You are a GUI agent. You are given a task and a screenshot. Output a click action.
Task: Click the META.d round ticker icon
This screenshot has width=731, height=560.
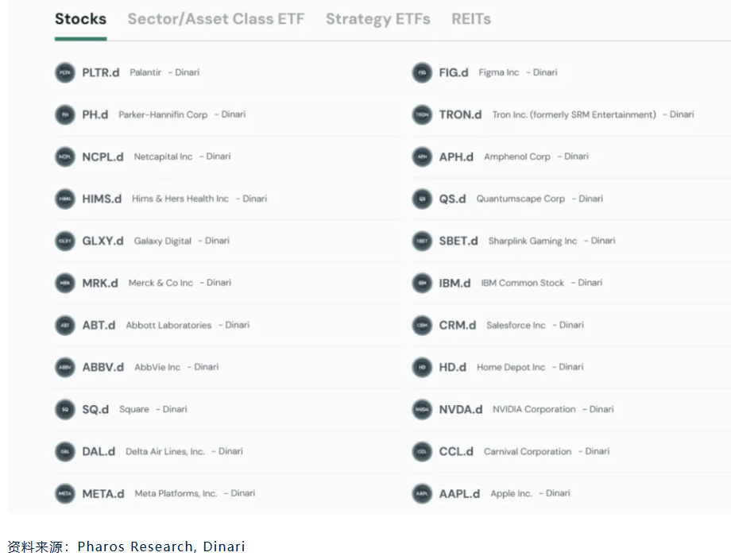(65, 494)
